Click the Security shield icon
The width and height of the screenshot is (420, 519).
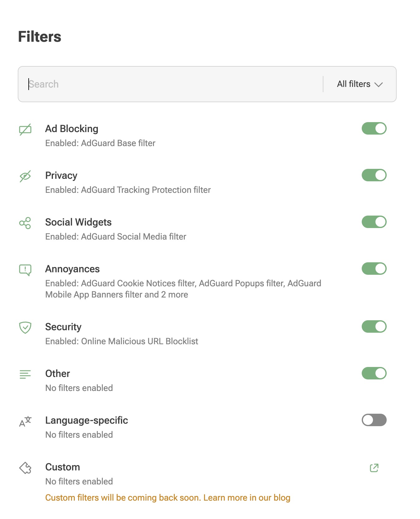[x=25, y=327]
